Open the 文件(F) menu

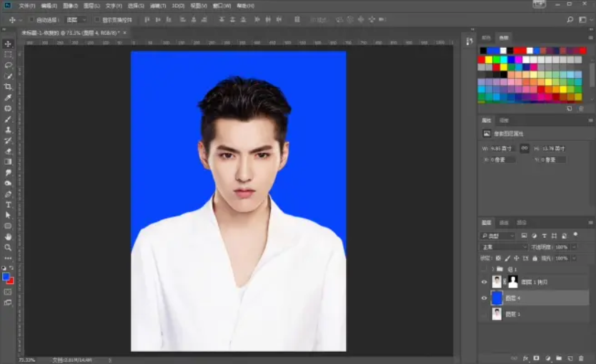point(27,6)
